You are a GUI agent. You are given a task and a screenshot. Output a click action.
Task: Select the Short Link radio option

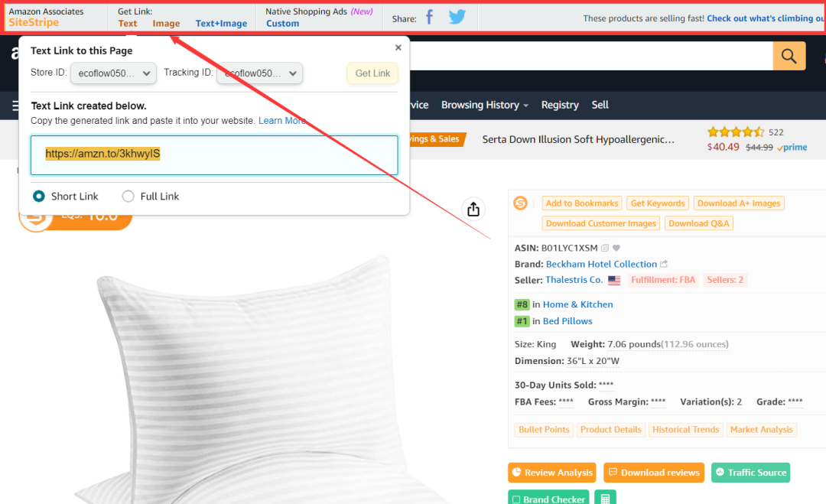point(39,197)
